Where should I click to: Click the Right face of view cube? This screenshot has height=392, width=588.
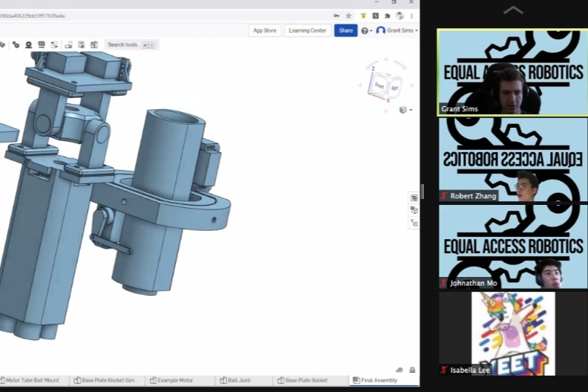click(x=394, y=88)
